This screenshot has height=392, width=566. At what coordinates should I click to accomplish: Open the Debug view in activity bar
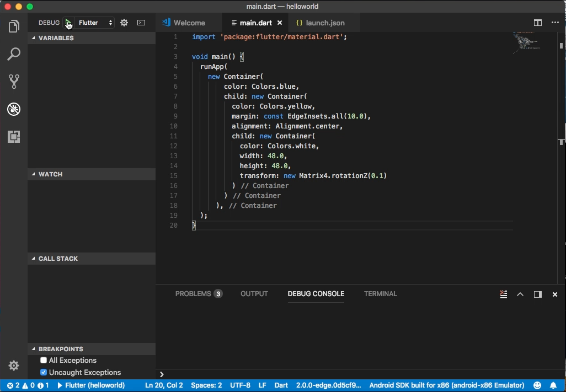[x=14, y=109]
